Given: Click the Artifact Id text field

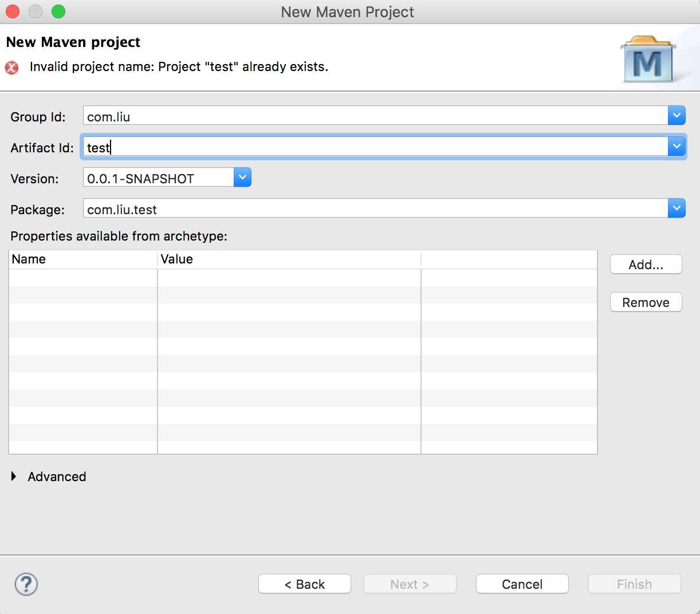Looking at the screenshot, I should click(375, 147).
